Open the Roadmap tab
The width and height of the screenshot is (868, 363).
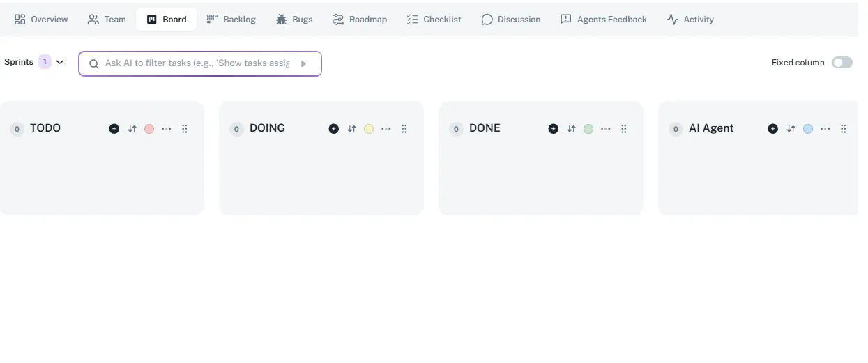pyautogui.click(x=360, y=20)
